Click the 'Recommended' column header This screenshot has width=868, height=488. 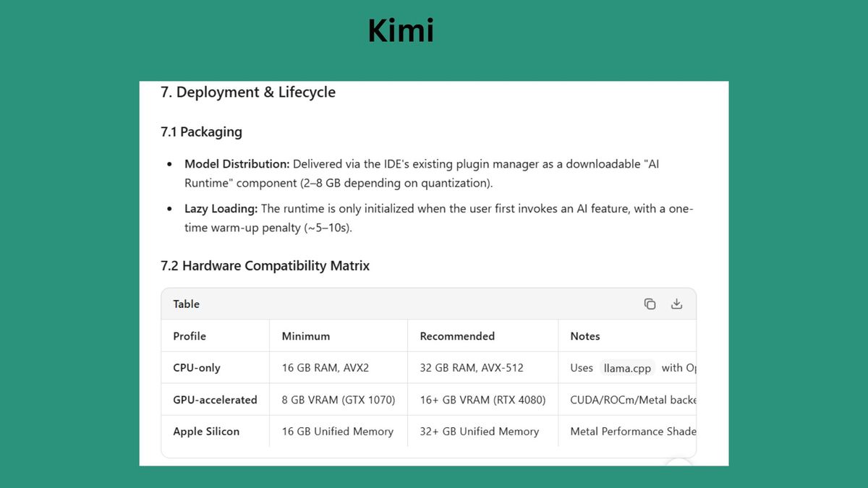(x=457, y=336)
